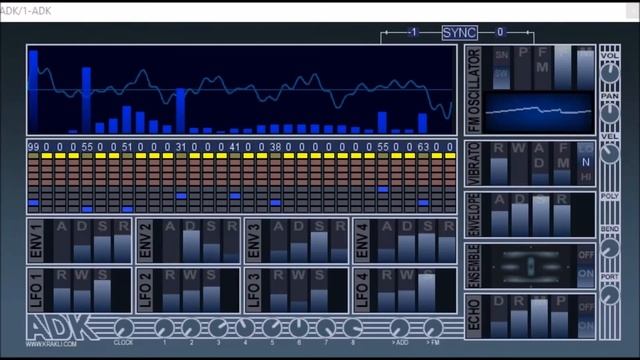Click knob 1 in bottom row

[164, 328]
